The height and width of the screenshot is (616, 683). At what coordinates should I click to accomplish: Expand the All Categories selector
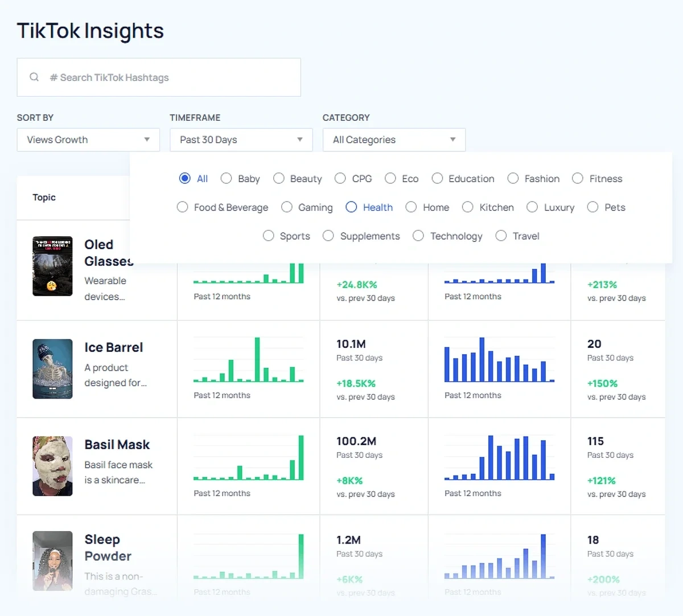click(393, 139)
